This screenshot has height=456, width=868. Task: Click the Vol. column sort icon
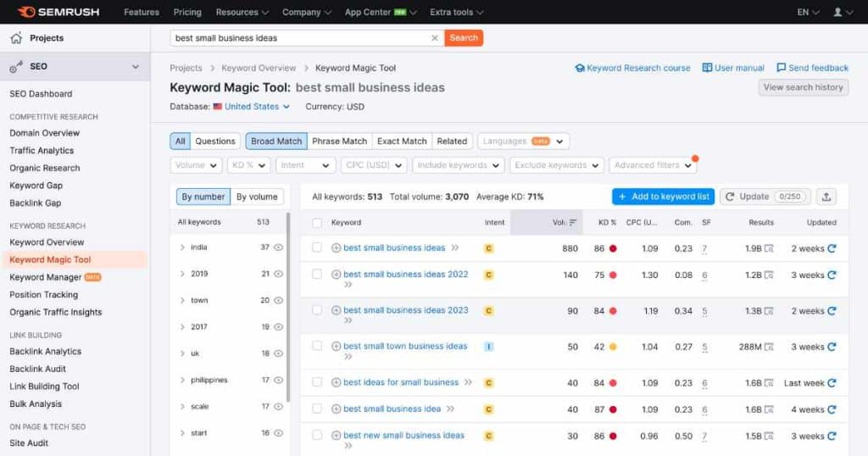(573, 222)
